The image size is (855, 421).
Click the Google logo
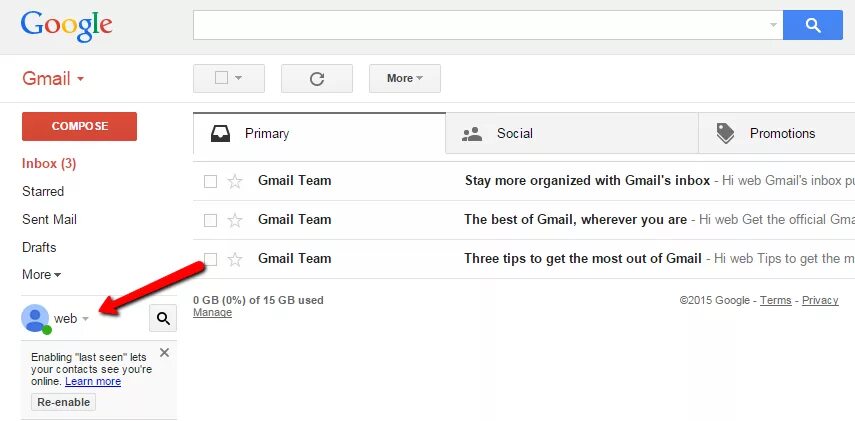(67, 26)
